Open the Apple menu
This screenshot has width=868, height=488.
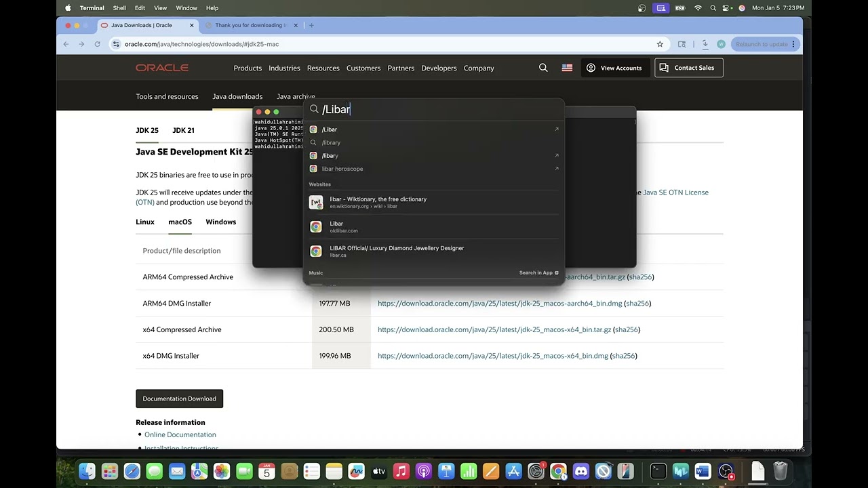click(68, 8)
